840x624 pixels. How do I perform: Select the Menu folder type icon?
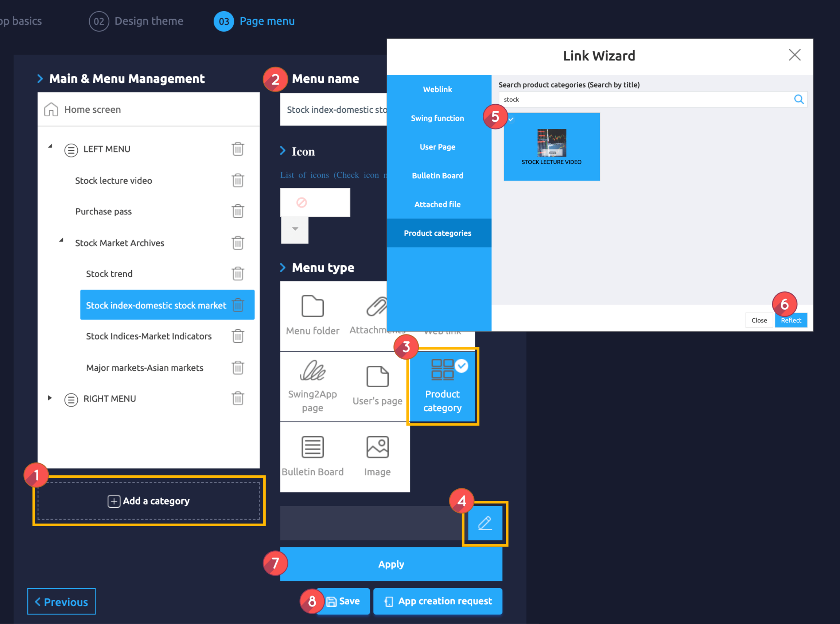pos(312,307)
